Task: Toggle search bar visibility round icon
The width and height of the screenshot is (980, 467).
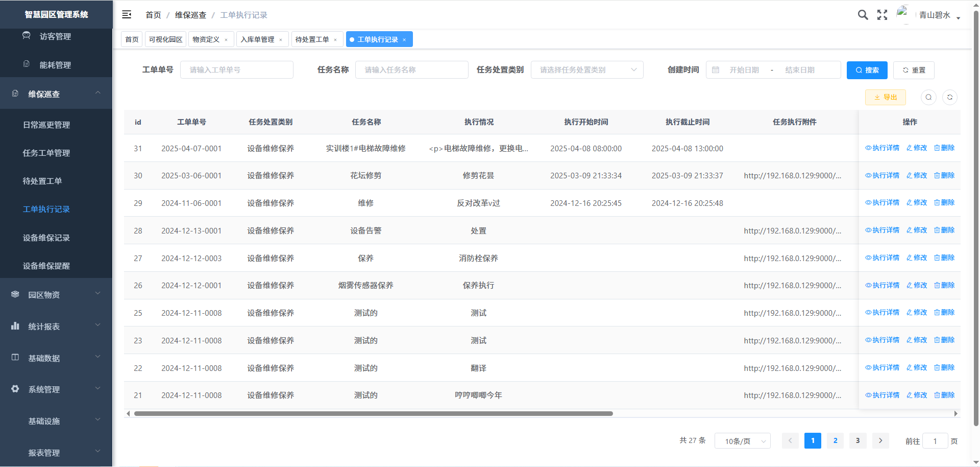Action: click(x=928, y=97)
